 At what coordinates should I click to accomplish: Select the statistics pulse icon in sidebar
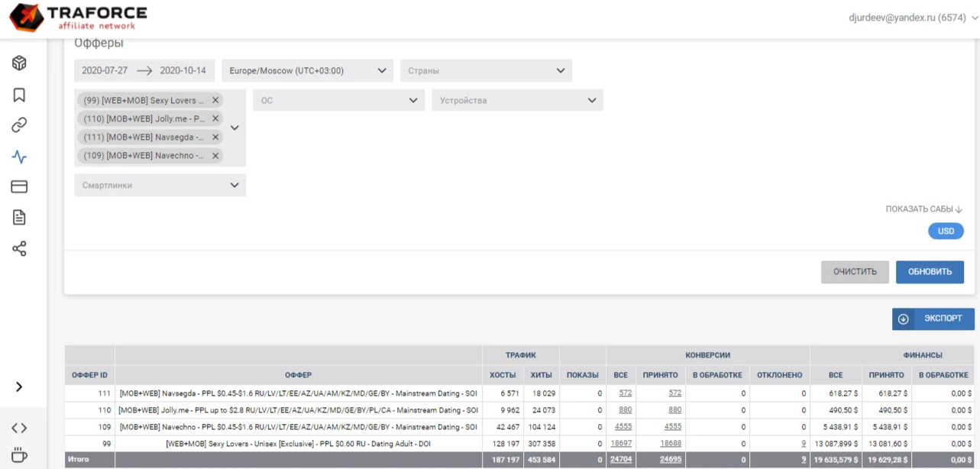click(x=19, y=157)
